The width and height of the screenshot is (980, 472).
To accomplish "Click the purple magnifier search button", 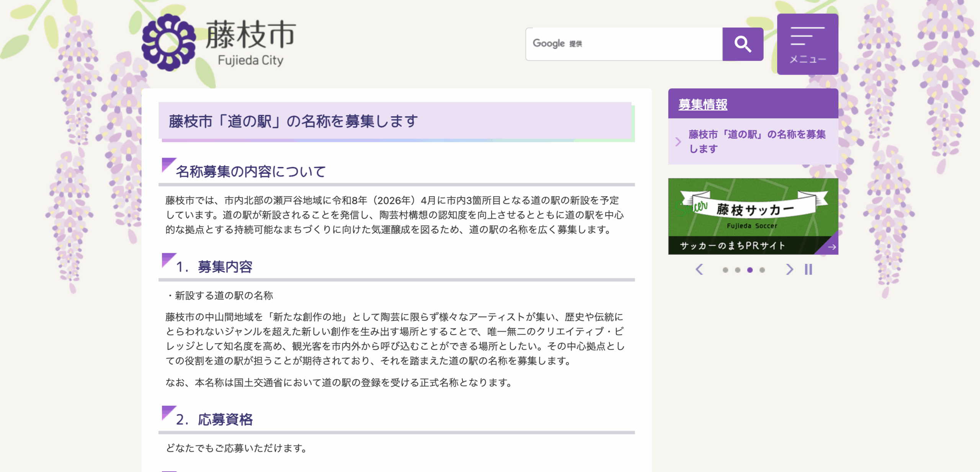I will (x=743, y=44).
